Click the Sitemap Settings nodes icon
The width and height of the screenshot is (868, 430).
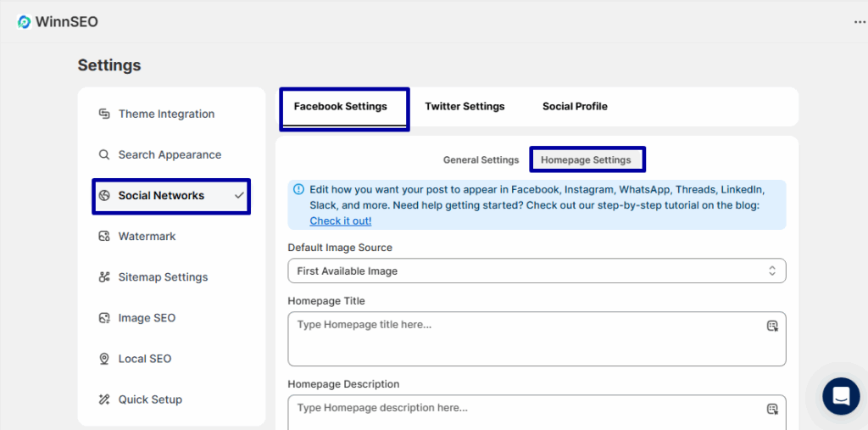click(104, 277)
